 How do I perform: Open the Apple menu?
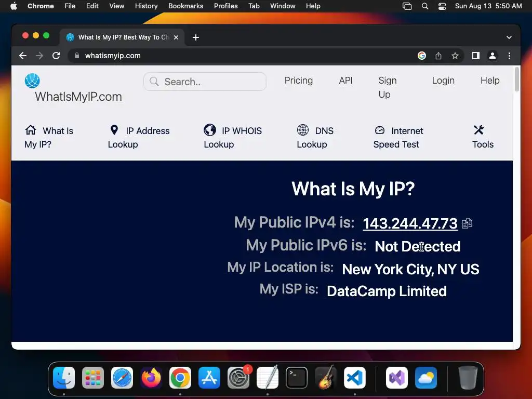click(14, 6)
